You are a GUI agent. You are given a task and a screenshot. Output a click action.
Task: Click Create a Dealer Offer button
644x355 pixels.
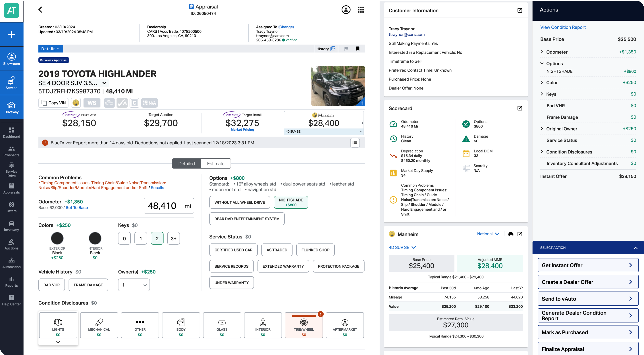tap(588, 282)
